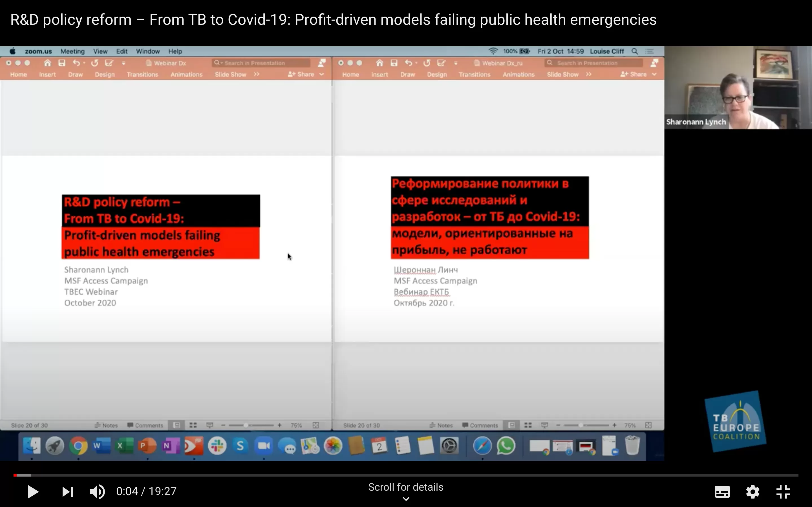812x507 pixels.
Task: Toggle subtitles/captions on
Action: pos(722,492)
